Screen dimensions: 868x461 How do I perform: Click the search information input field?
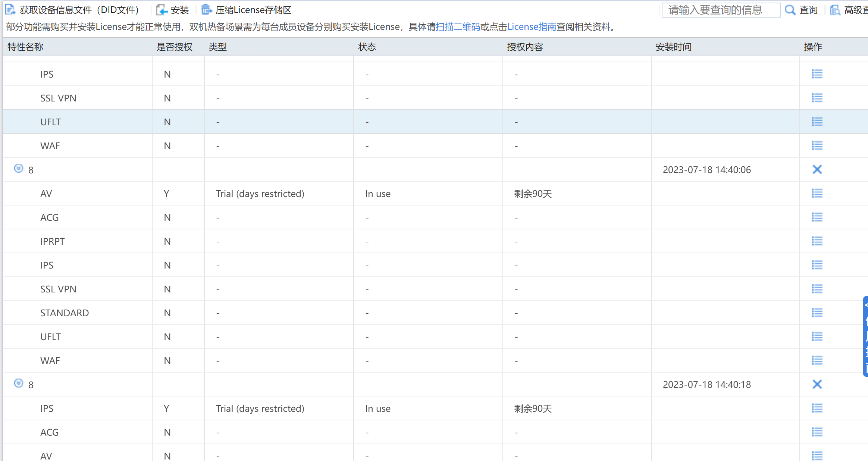(x=721, y=10)
